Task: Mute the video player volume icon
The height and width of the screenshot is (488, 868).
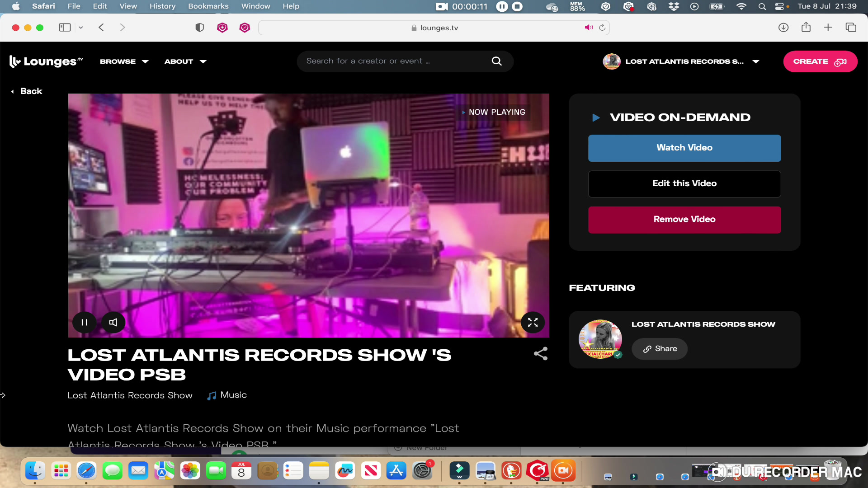Action: pyautogui.click(x=113, y=323)
